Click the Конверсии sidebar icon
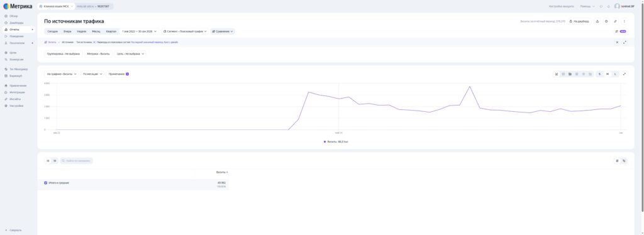 tap(6, 60)
